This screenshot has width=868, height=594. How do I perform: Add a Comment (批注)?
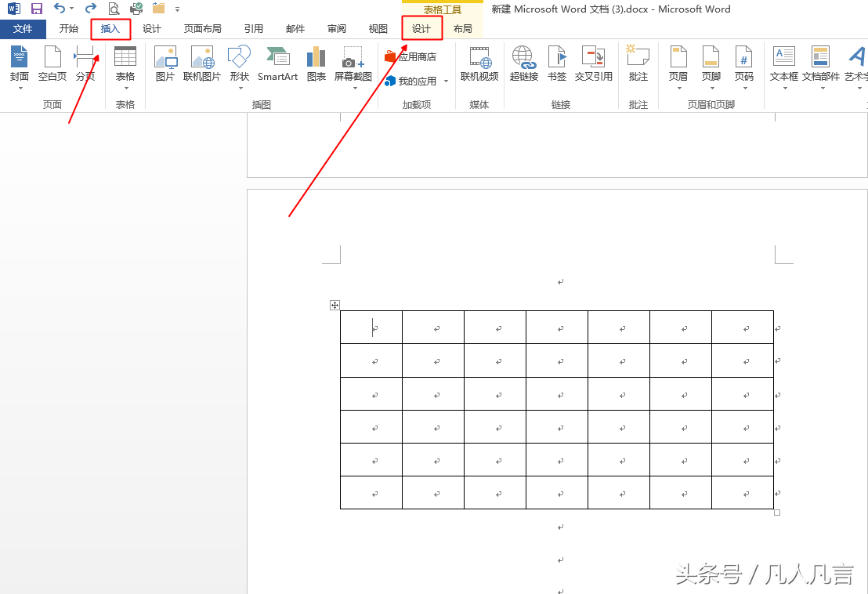coord(638,63)
